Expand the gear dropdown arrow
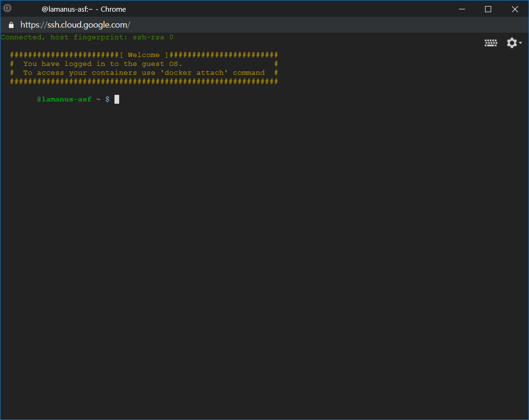Image resolution: width=529 pixels, height=420 pixels. pyautogui.click(x=520, y=43)
